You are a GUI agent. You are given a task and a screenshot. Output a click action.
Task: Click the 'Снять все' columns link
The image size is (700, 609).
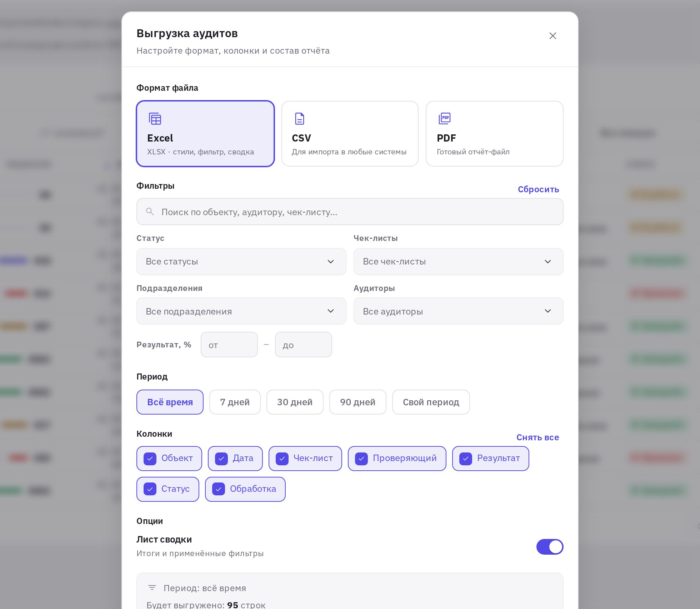(538, 437)
